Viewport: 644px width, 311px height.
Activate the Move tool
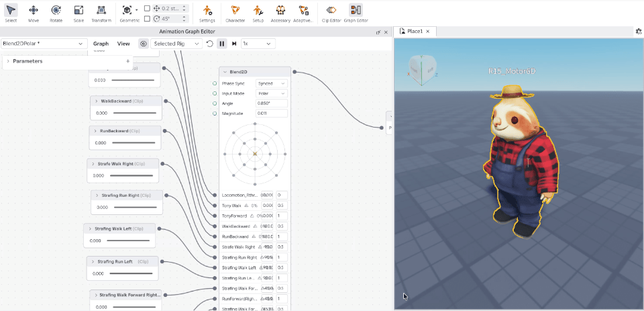(34, 13)
